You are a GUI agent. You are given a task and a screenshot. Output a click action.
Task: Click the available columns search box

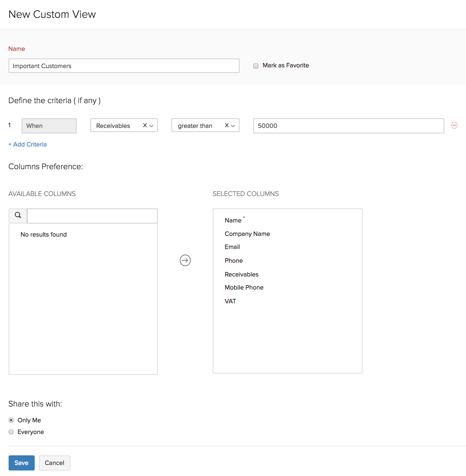(92, 216)
